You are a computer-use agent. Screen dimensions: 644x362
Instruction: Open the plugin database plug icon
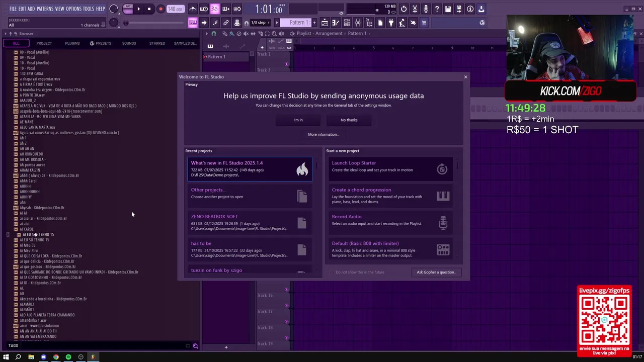pos(391,23)
